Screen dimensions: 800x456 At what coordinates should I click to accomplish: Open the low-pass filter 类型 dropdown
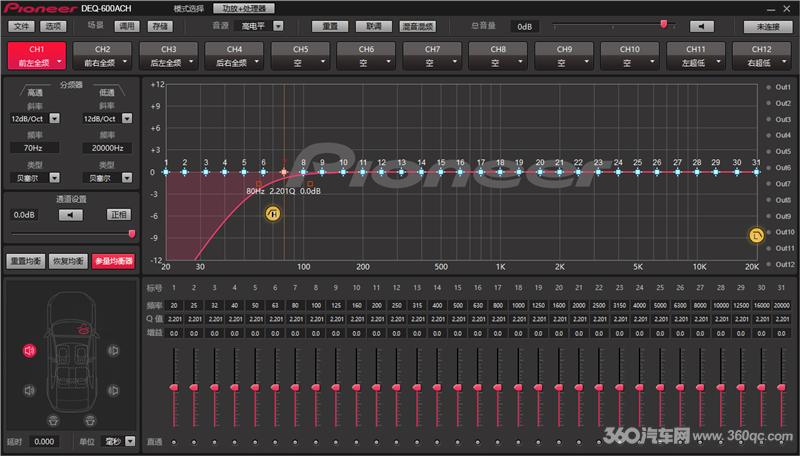coord(127,178)
